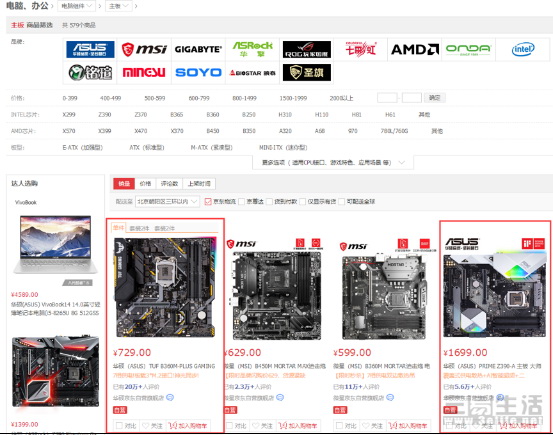This screenshot has width=553, height=435.
Task: Select the BIOSTAR brand logo
Action: pyautogui.click(x=253, y=73)
